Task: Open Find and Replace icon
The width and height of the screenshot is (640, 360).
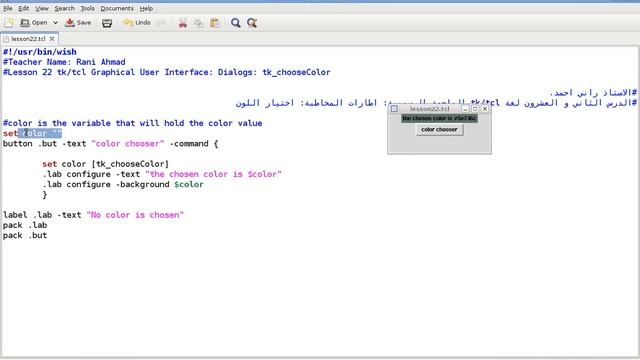Action: 252,23
